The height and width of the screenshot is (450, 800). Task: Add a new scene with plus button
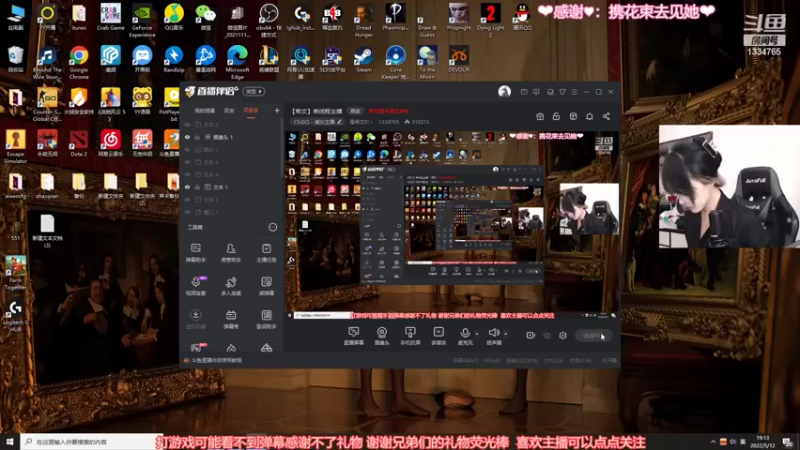[277, 110]
